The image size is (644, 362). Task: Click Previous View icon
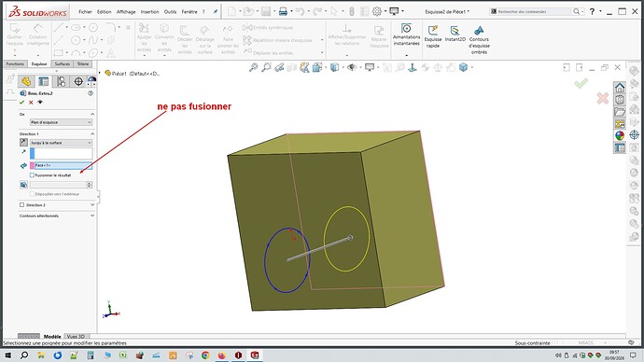[279, 67]
